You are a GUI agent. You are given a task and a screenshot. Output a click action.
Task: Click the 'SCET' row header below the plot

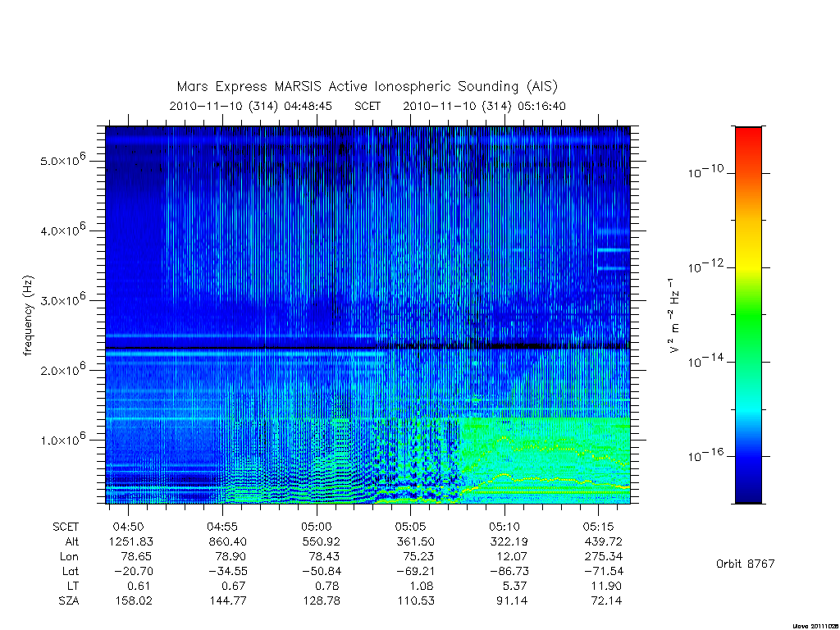66,527
